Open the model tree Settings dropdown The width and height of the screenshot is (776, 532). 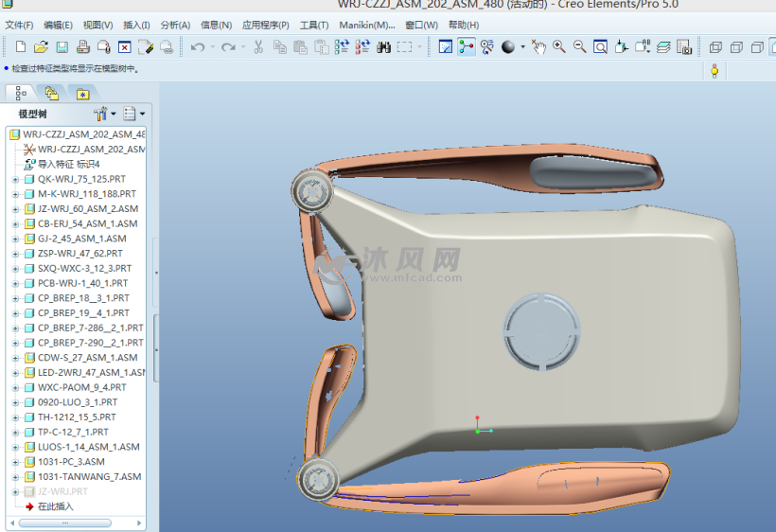105,114
